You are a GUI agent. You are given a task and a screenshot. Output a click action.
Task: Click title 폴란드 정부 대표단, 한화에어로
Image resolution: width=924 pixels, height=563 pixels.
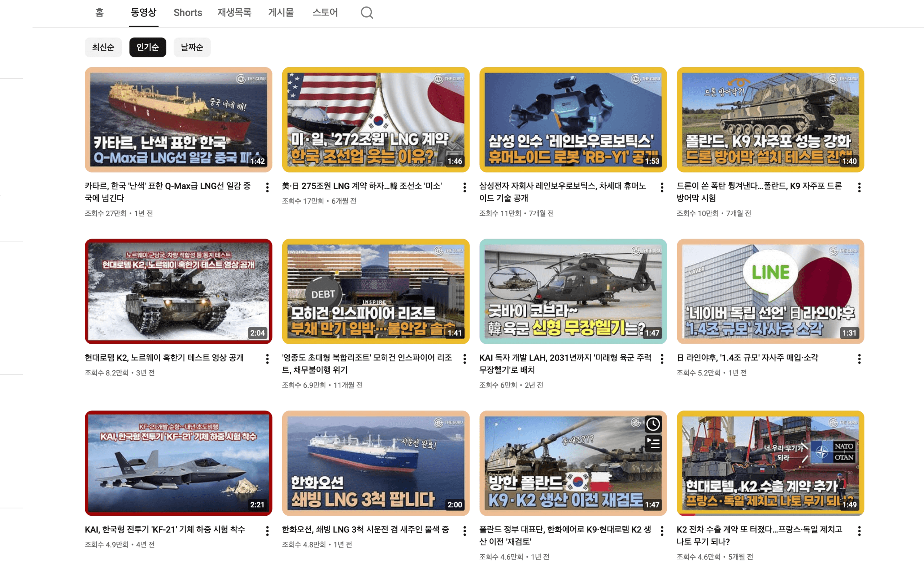[x=565, y=535]
